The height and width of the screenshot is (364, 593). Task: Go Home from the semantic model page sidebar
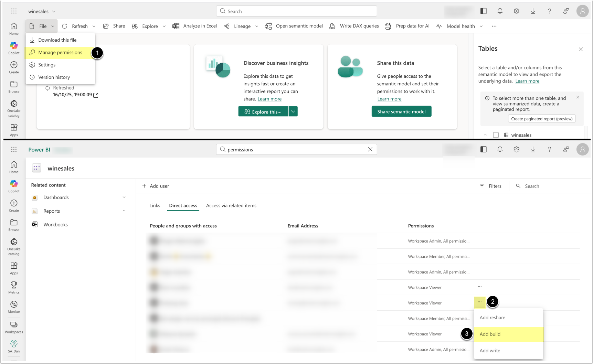14,29
